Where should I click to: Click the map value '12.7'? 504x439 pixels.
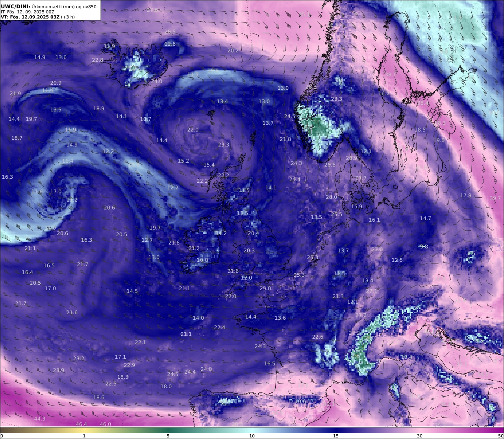tap(147, 240)
